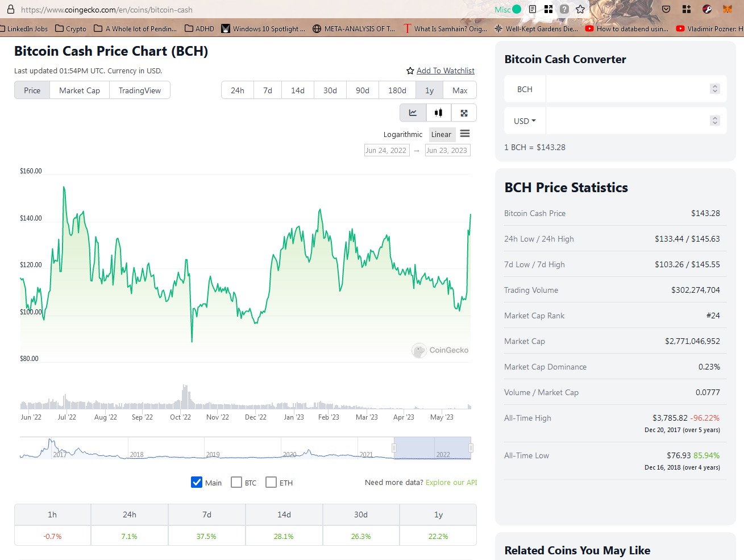The height and width of the screenshot is (560, 744).
Task: Select the 24h time range
Action: (x=238, y=90)
